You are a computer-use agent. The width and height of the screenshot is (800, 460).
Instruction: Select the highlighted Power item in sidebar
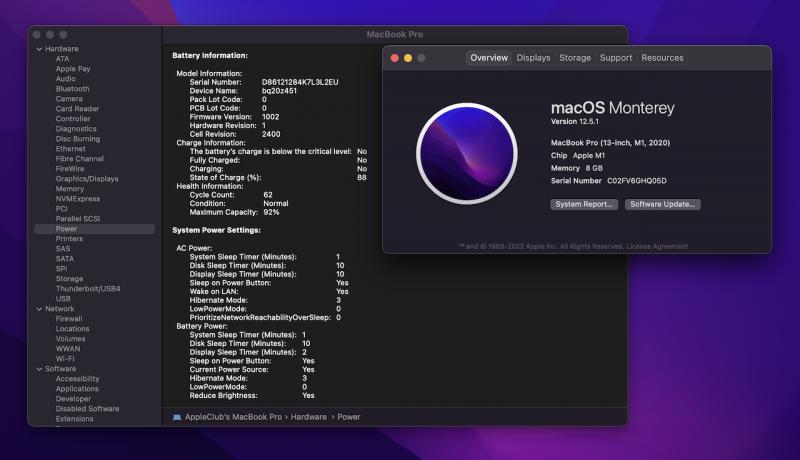(94, 229)
